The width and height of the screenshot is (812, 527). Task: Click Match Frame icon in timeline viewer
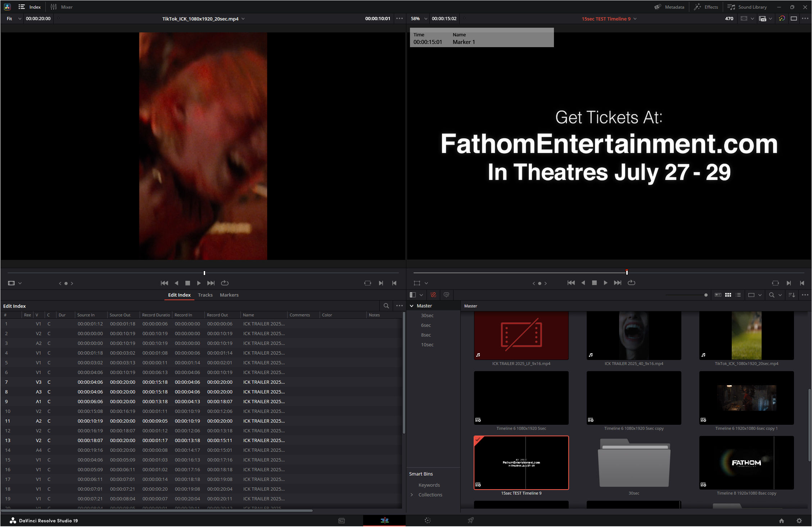click(775, 283)
